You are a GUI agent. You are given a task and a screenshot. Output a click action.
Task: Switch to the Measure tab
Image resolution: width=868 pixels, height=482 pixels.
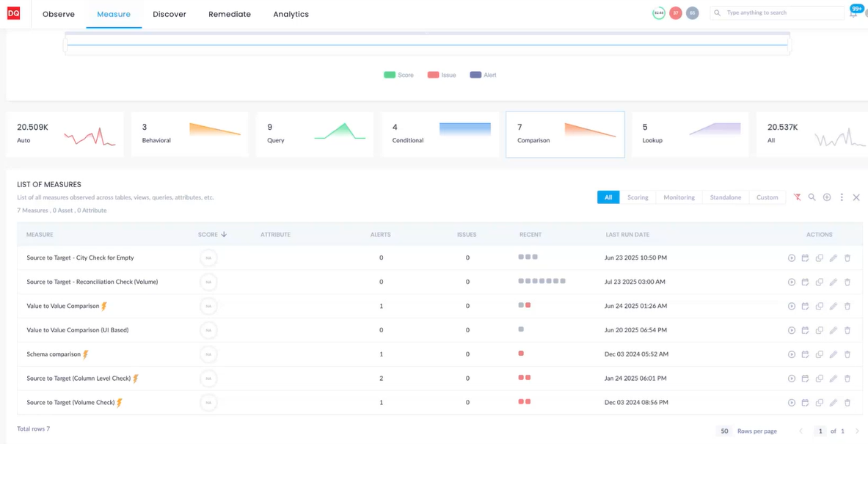pyautogui.click(x=114, y=15)
